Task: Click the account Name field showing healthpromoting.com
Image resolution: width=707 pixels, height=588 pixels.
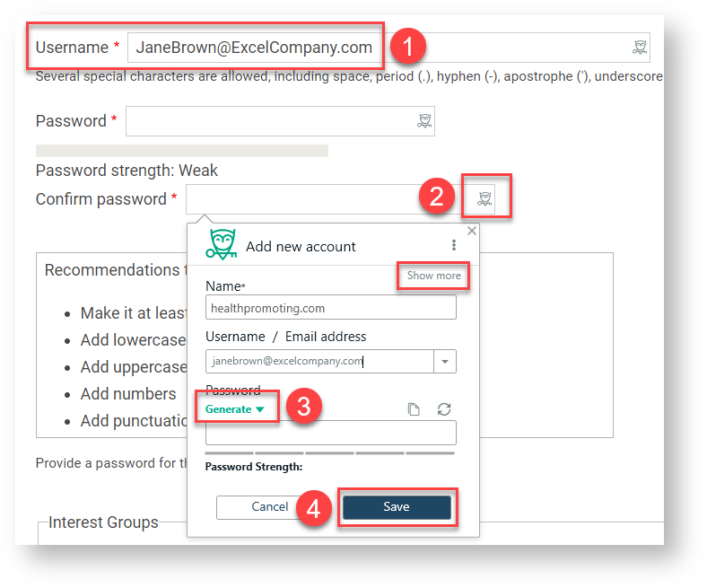Action: [331, 308]
